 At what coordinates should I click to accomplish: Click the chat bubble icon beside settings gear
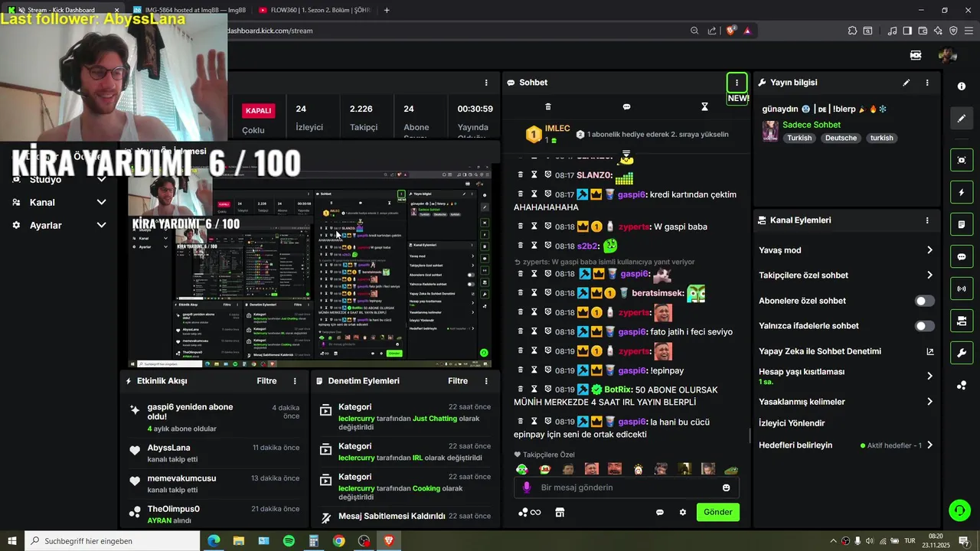click(660, 512)
